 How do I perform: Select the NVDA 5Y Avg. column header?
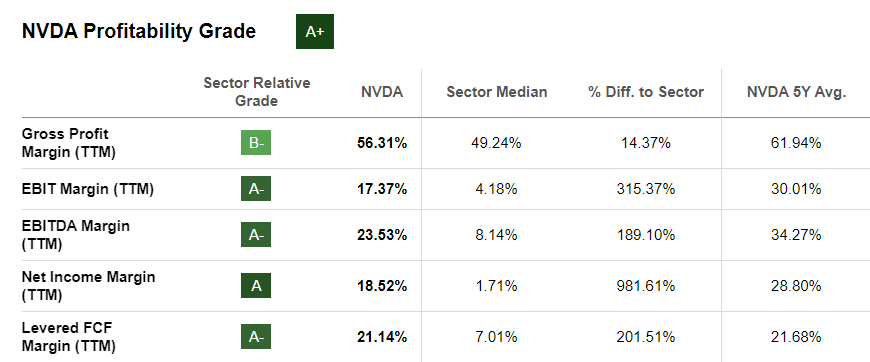coord(796,92)
